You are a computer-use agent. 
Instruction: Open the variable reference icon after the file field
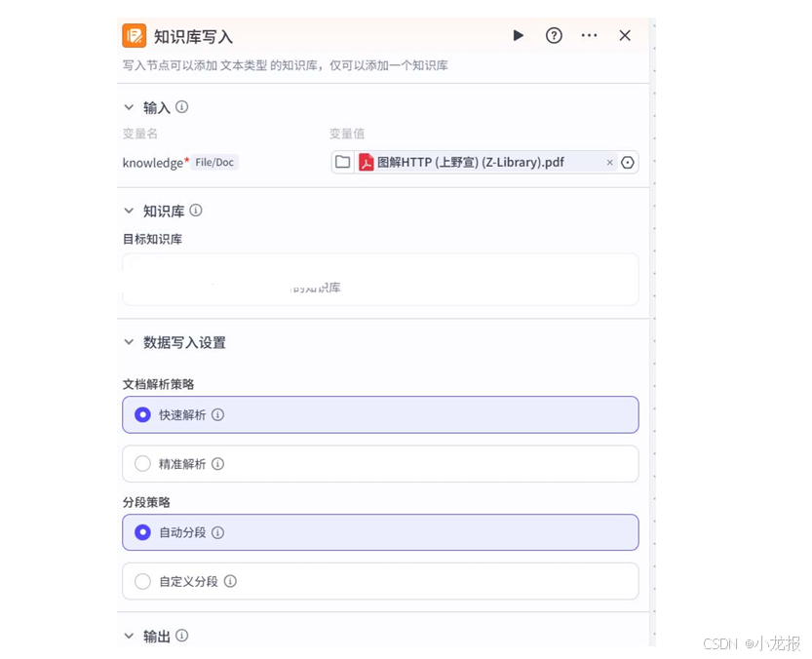coord(628,162)
